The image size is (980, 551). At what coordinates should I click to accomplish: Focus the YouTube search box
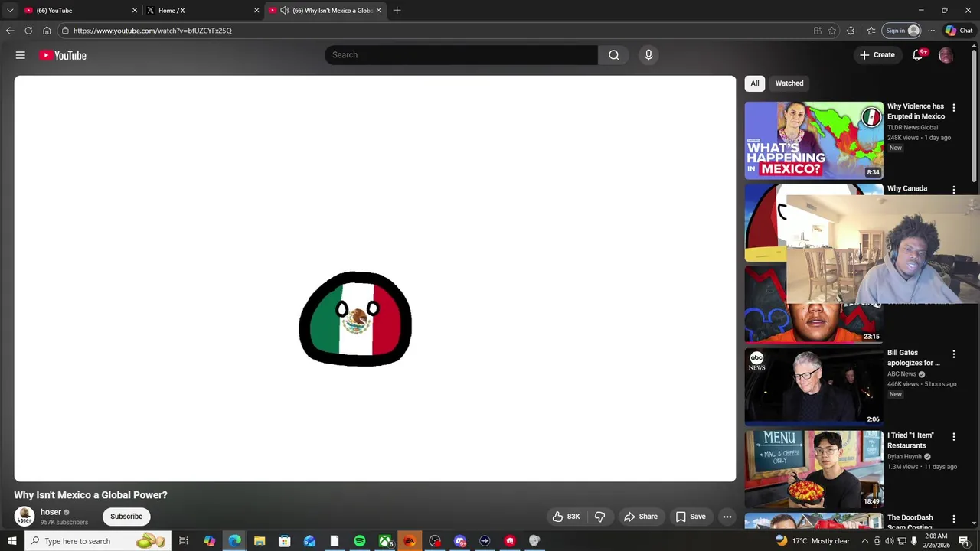coord(461,55)
